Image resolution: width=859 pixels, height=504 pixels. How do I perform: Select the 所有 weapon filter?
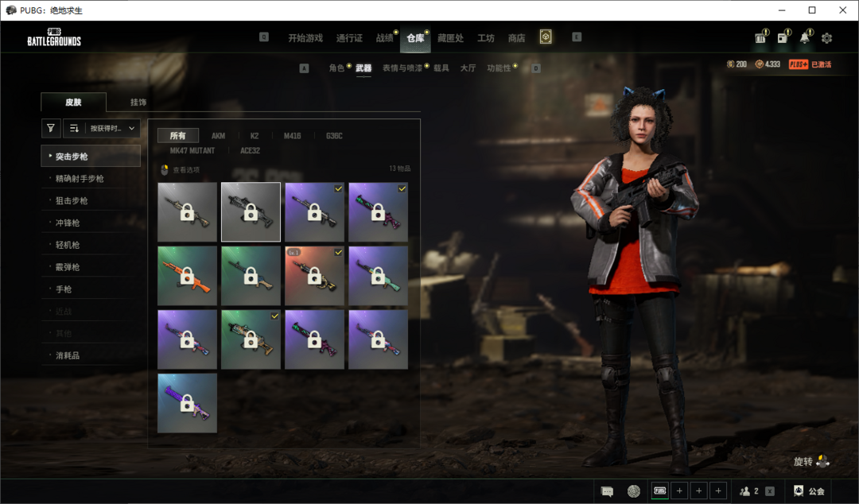pyautogui.click(x=177, y=135)
